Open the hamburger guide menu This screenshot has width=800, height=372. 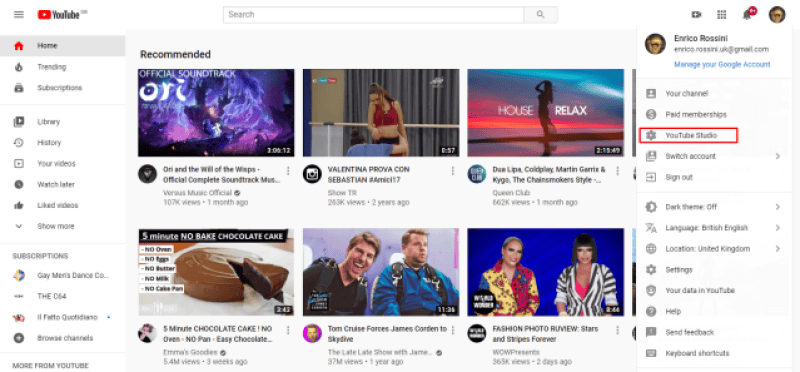click(x=19, y=15)
